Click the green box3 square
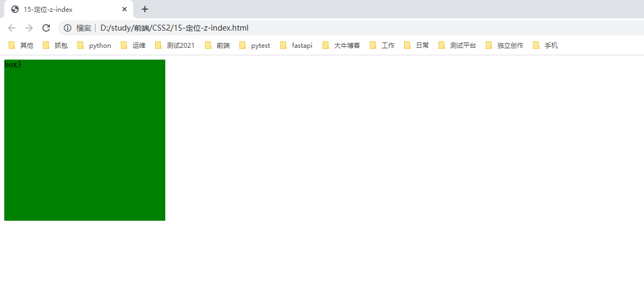Image resolution: width=644 pixels, height=305 pixels. click(85, 140)
